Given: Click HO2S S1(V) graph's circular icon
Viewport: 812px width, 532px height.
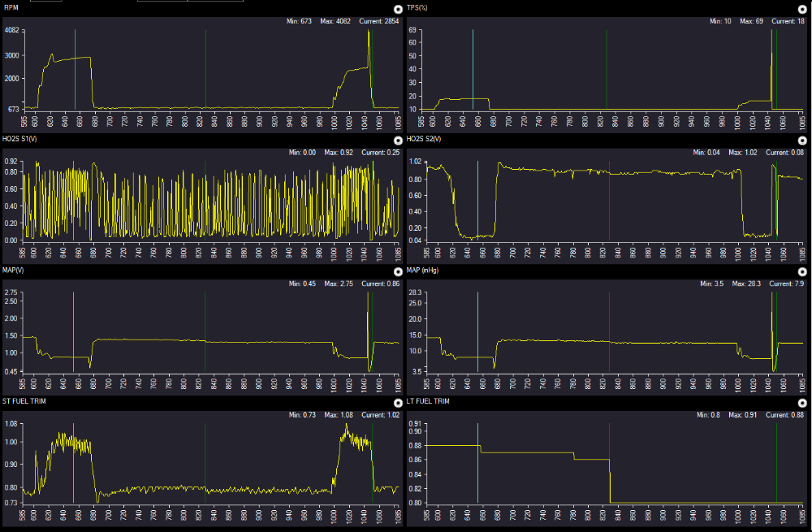Looking at the screenshot, I should 398,140.
